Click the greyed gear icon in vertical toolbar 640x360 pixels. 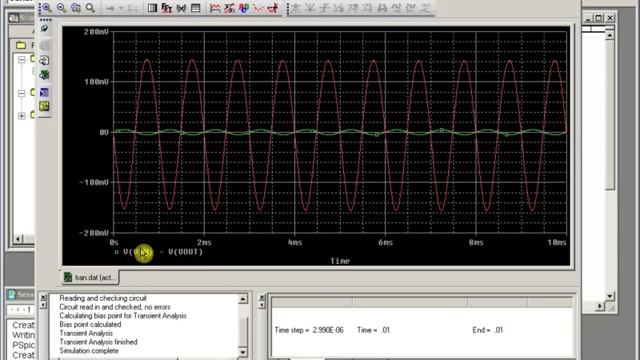(x=44, y=45)
